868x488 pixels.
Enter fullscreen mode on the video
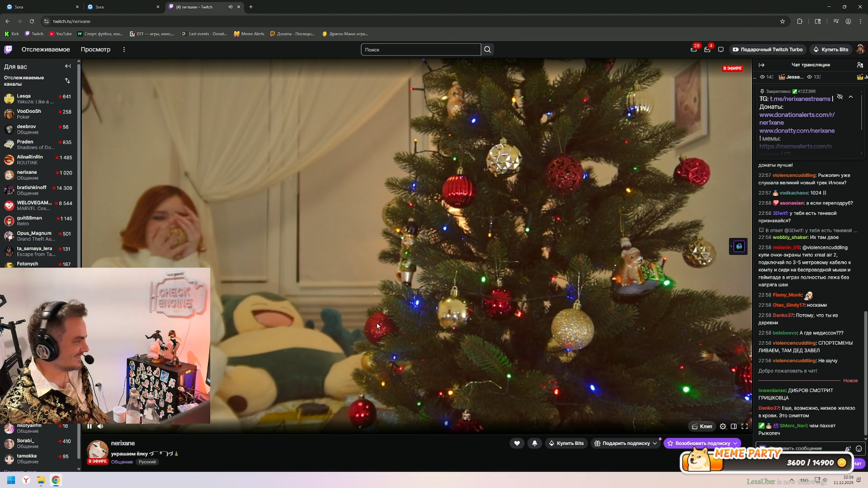[x=745, y=426]
